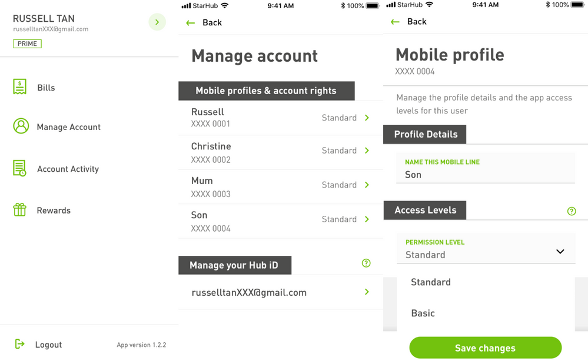The image size is (588, 364).
Task: Go back from Mobile profile screen
Action: pyautogui.click(x=408, y=22)
